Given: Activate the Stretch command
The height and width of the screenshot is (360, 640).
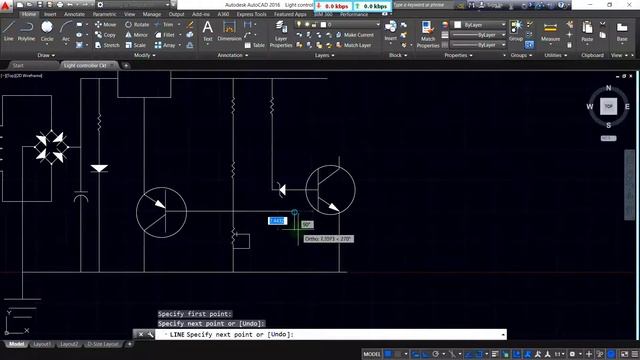Looking at the screenshot, I should click(107, 45).
